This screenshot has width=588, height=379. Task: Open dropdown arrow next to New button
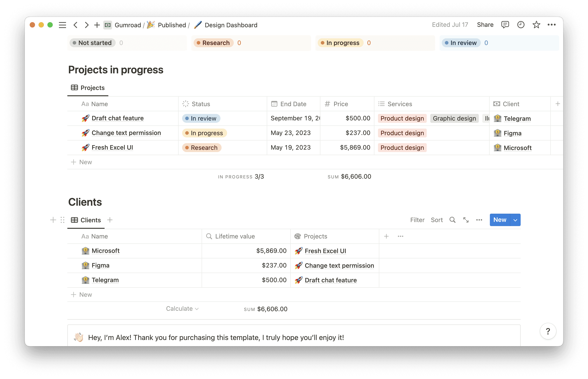515,220
